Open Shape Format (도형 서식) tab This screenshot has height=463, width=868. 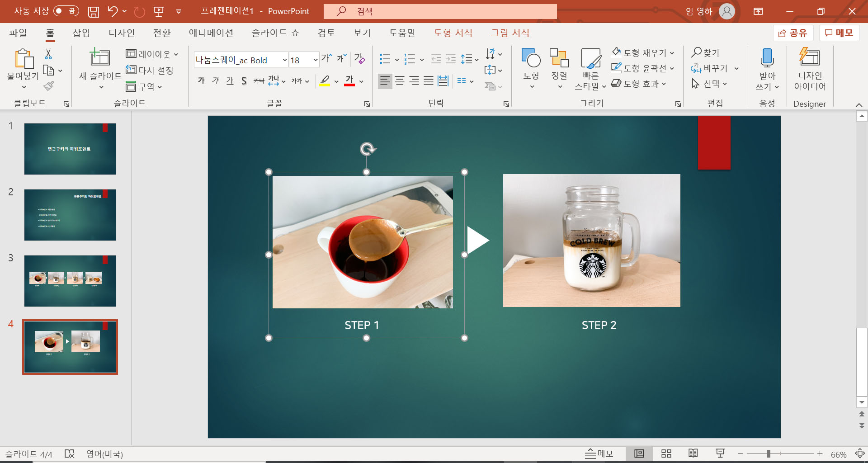(453, 33)
